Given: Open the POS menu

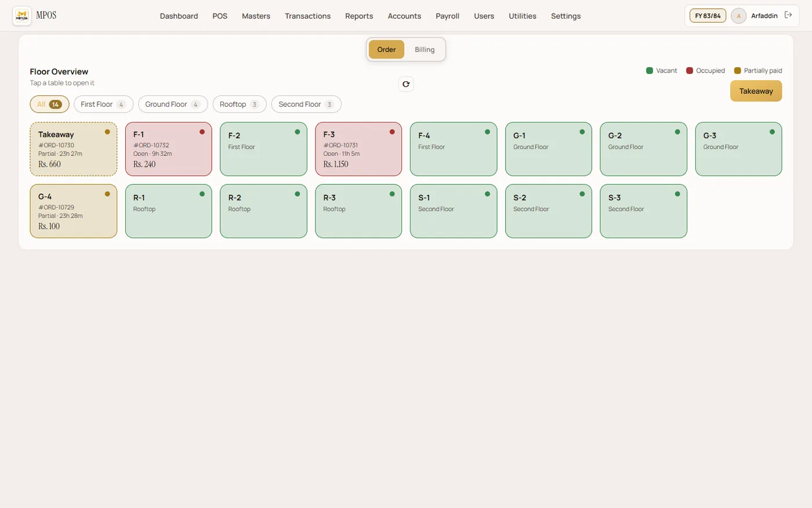Looking at the screenshot, I should (x=220, y=16).
